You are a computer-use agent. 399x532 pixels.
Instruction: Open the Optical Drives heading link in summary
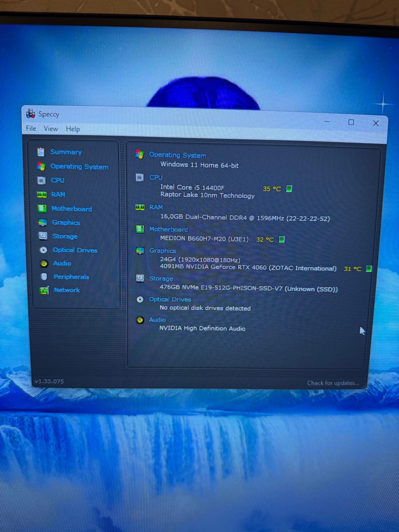(170, 299)
